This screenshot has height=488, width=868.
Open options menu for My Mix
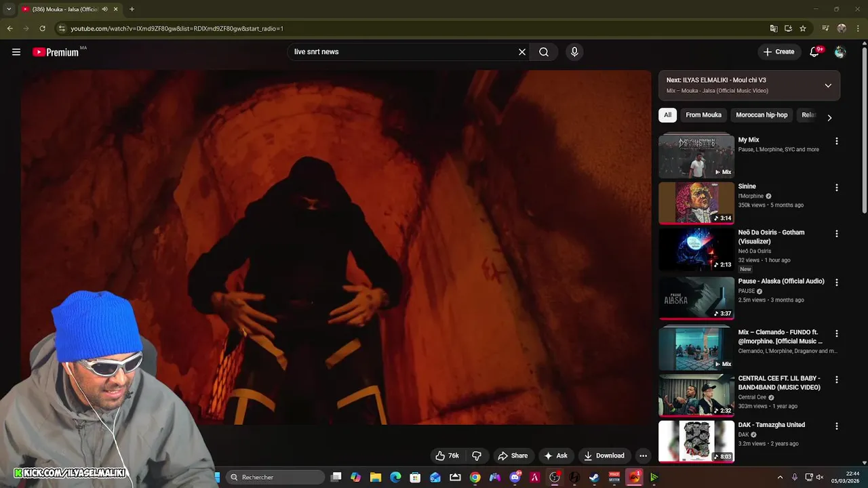coord(836,141)
